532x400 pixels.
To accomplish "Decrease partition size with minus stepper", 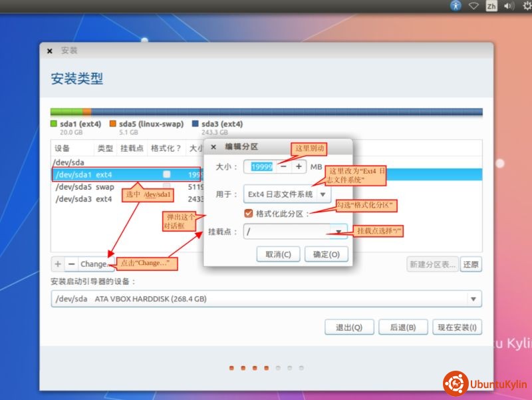I will pyautogui.click(x=283, y=166).
